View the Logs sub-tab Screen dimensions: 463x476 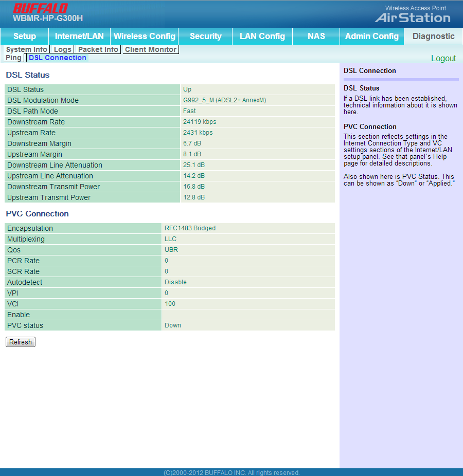click(63, 50)
